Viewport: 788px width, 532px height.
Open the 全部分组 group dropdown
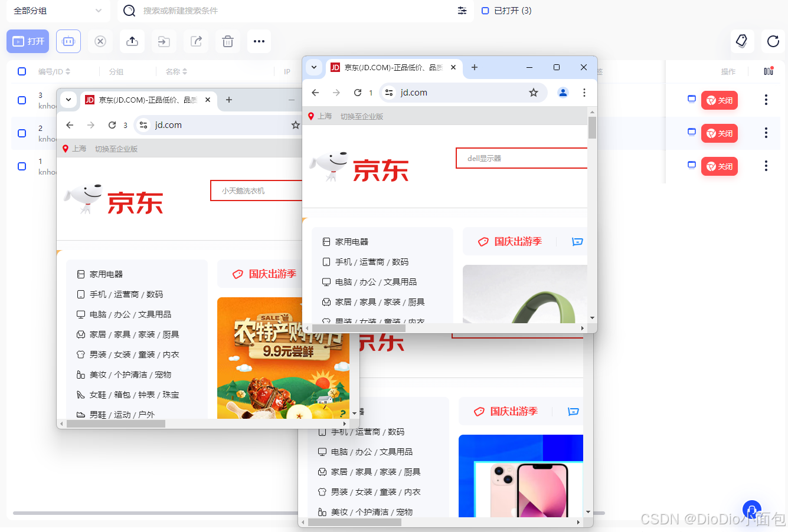[x=58, y=11]
